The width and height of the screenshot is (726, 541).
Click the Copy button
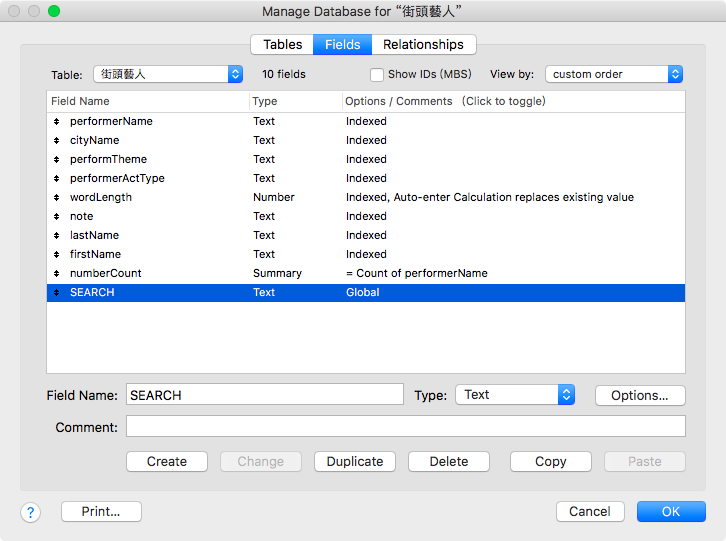(x=551, y=461)
